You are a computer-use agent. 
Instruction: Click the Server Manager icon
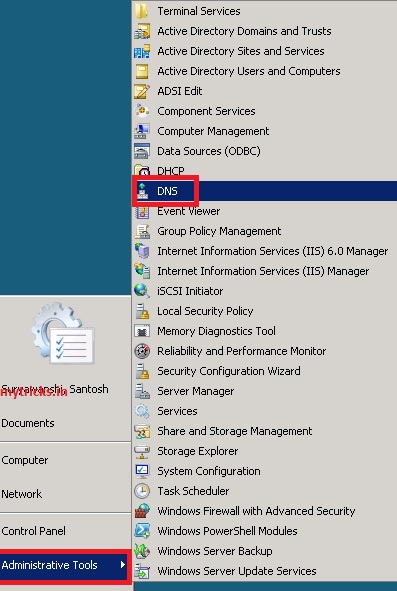tap(142, 391)
